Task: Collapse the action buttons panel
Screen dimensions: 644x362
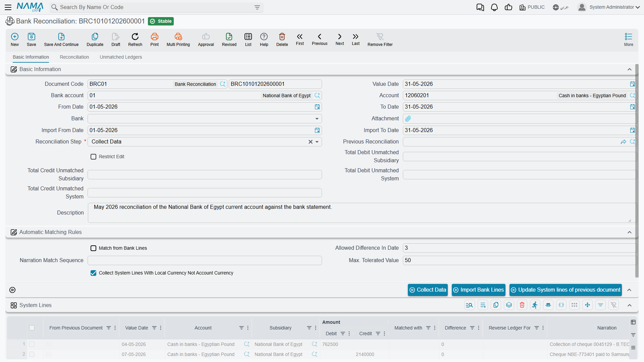Action: (x=630, y=290)
